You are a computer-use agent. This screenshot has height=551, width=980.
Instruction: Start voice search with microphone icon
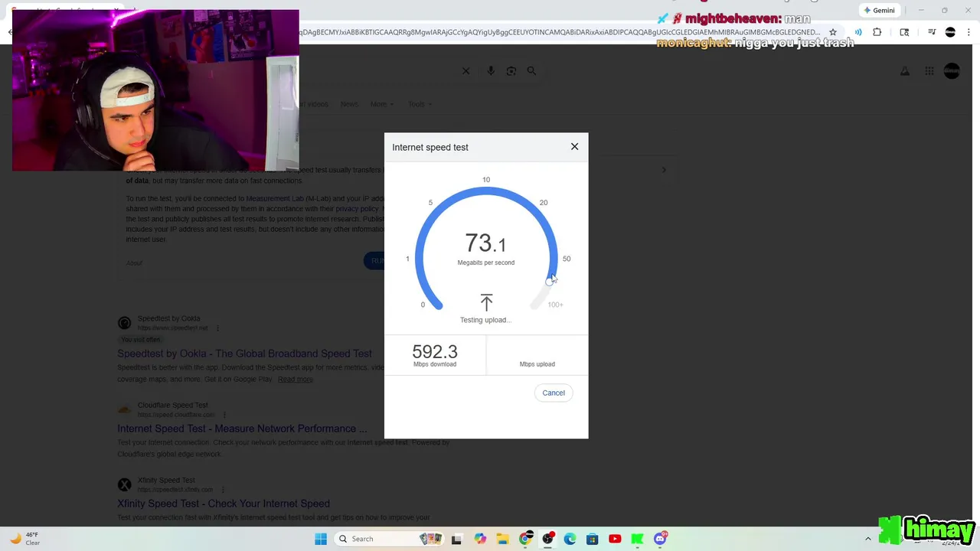491,70
